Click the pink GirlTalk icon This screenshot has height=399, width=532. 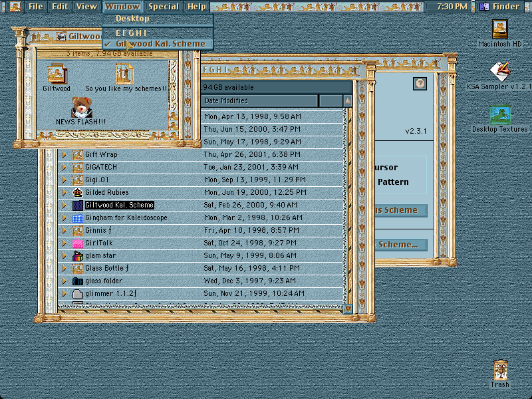[x=78, y=243]
